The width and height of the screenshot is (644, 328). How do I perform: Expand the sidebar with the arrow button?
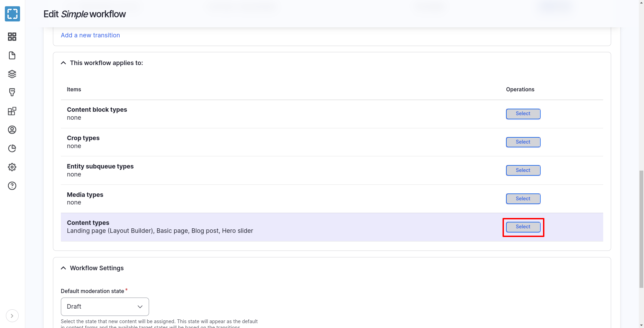tap(12, 316)
